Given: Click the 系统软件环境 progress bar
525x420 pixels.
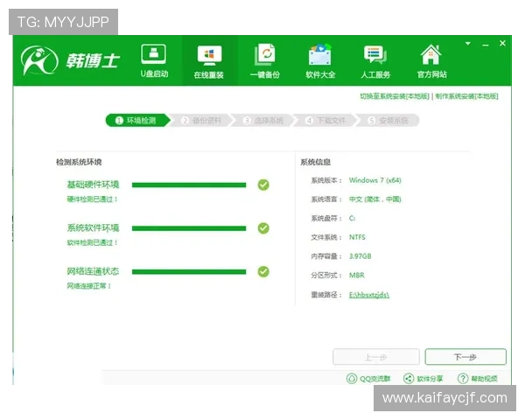Looking at the screenshot, I should coord(189,228).
